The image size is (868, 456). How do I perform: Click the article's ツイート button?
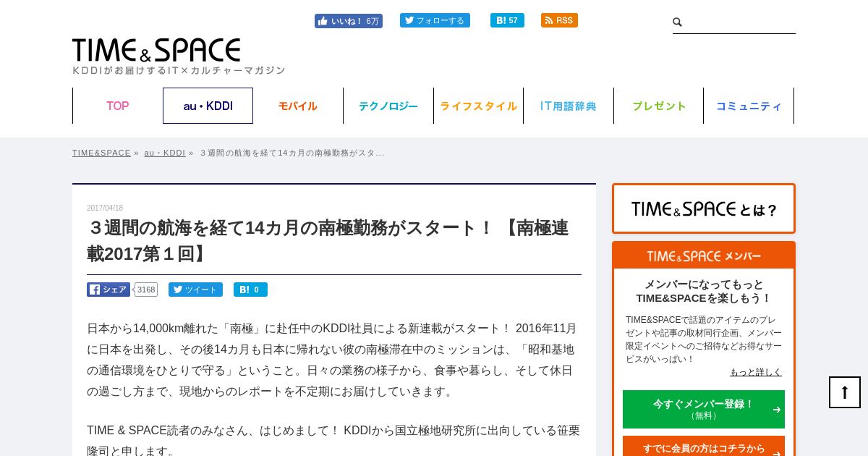pos(195,290)
